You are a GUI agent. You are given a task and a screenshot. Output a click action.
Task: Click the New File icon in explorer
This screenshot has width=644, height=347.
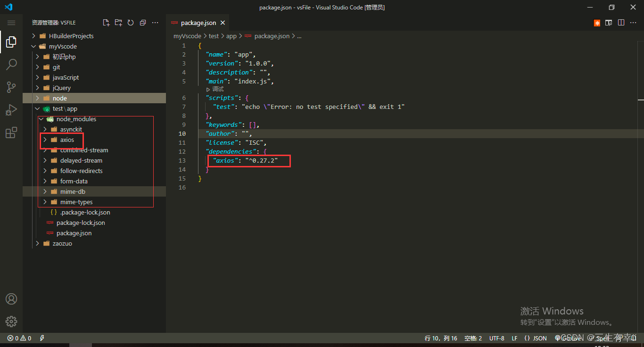[x=106, y=23]
